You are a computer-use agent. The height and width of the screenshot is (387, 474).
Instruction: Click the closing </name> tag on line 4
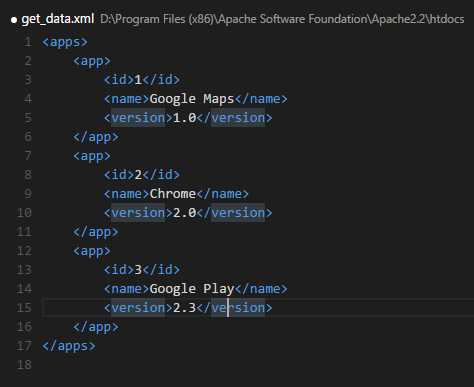tap(261, 99)
